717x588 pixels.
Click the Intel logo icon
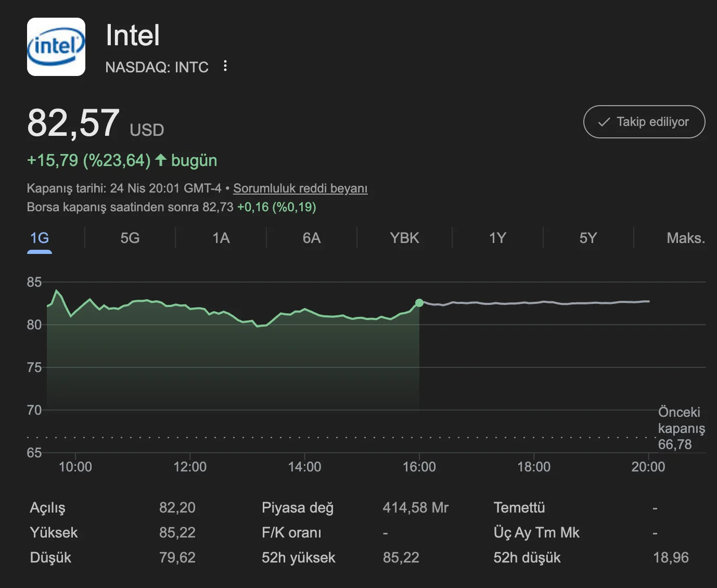coord(56,46)
